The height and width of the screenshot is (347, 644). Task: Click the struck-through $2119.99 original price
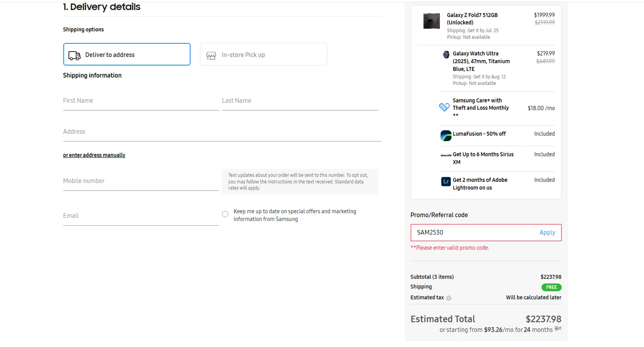pos(544,23)
